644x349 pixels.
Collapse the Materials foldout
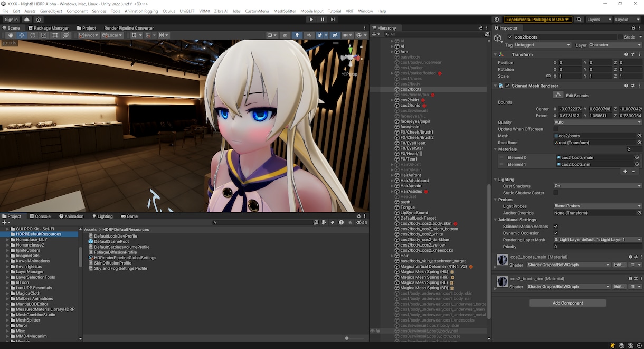495,149
